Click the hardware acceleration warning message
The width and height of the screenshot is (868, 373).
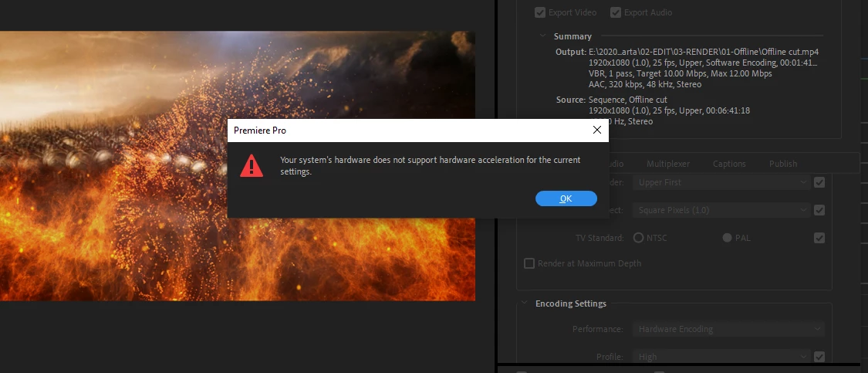click(x=430, y=166)
